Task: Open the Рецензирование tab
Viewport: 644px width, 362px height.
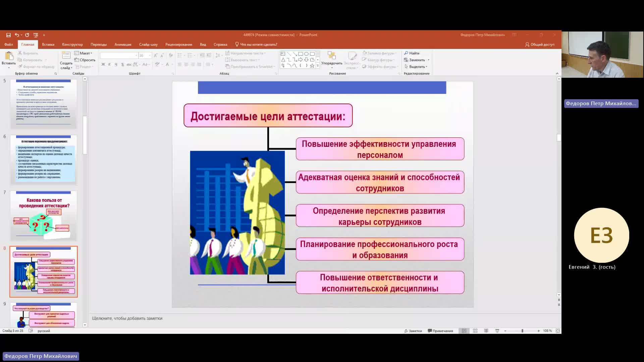Action: coord(179,44)
